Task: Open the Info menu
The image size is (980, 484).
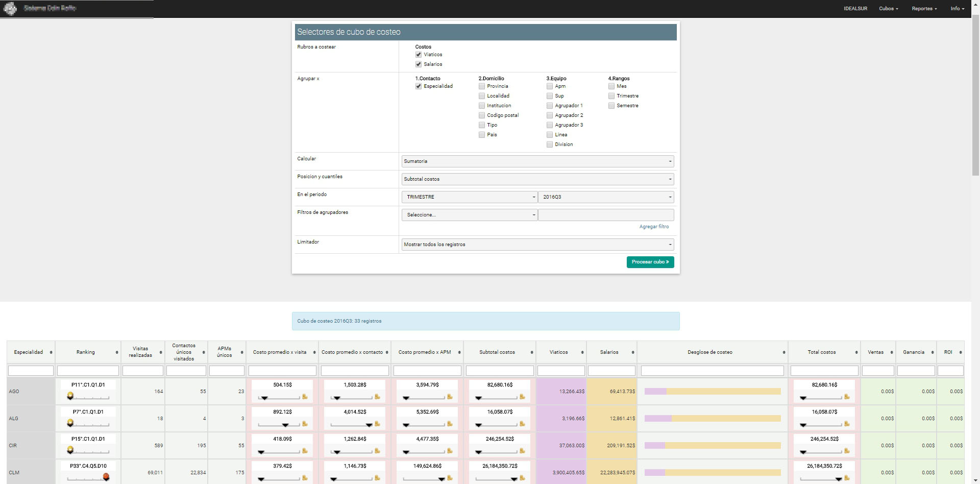Action: click(x=957, y=9)
